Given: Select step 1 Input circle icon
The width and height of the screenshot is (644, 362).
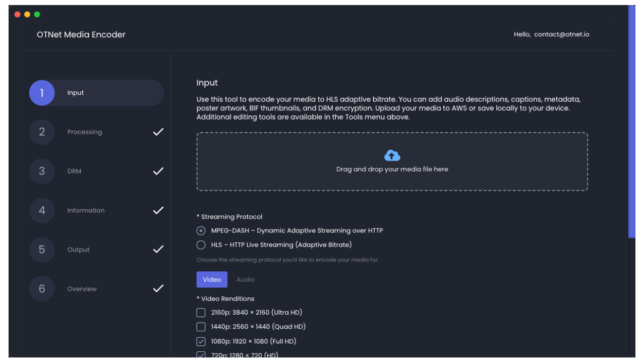Looking at the screenshot, I should (x=42, y=93).
